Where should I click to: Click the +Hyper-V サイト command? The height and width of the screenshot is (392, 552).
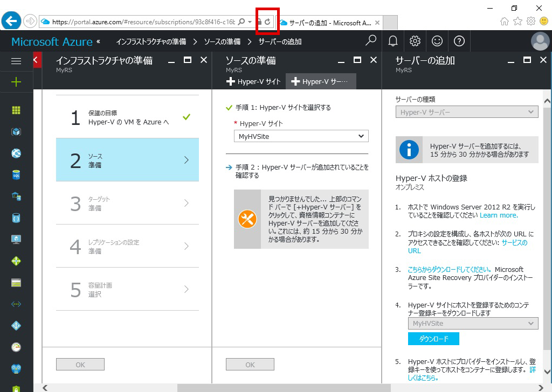click(x=253, y=81)
